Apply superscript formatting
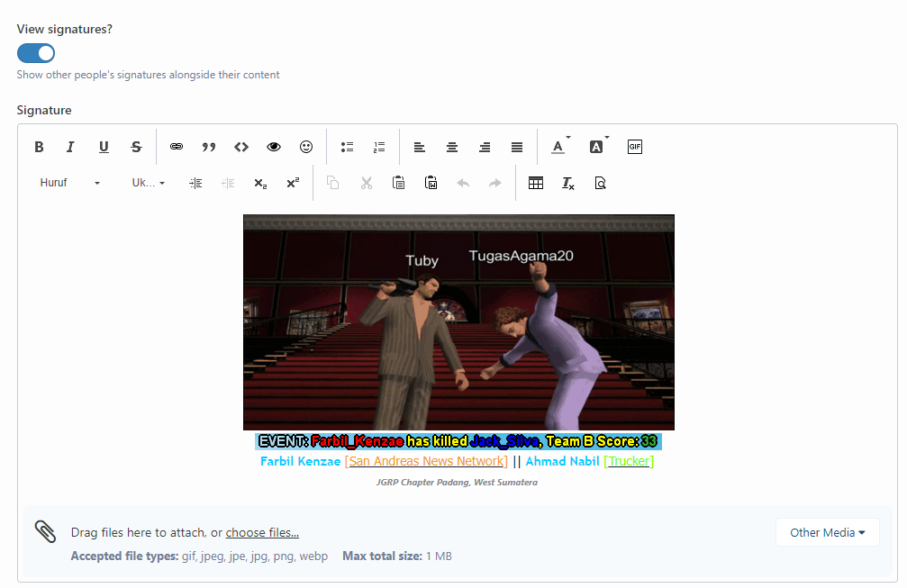This screenshot has height=588, width=907. coord(293,184)
